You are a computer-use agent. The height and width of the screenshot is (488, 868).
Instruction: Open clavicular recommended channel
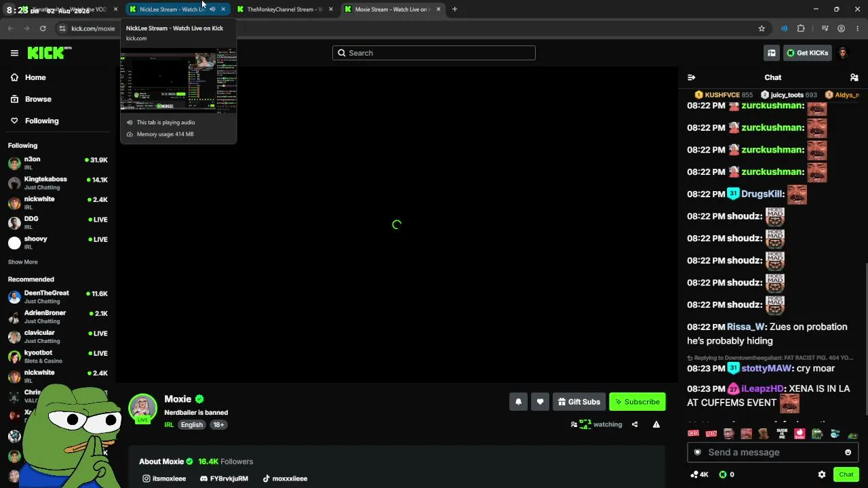click(x=58, y=337)
